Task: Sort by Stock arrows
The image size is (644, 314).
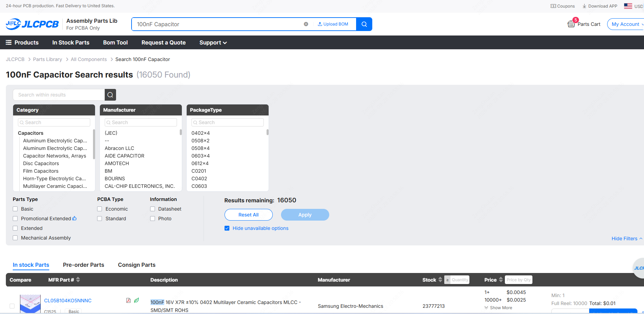Action: [440, 280]
